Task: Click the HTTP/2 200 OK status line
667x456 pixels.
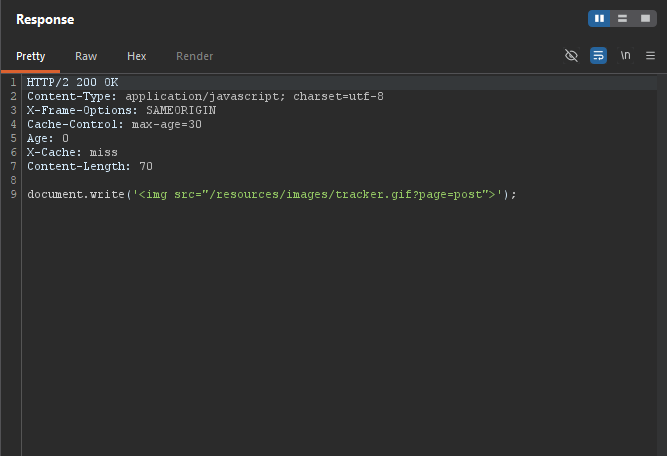Action: pyautogui.click(x=72, y=83)
